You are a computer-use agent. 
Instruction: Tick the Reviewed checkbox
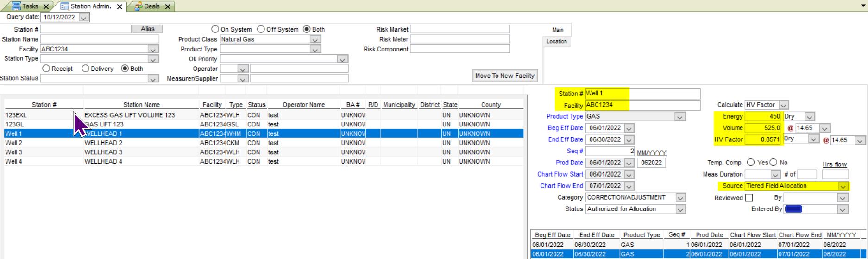click(749, 197)
